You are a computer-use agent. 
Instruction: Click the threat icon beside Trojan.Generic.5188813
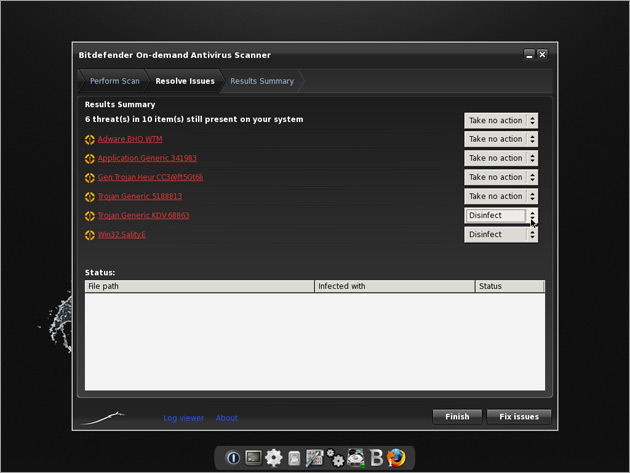pos(90,197)
